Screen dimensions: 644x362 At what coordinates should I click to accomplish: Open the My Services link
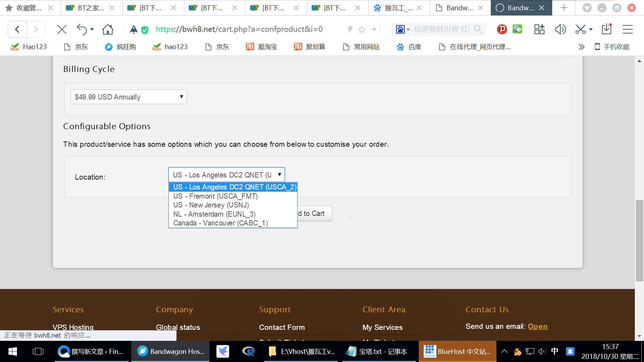tap(382, 327)
